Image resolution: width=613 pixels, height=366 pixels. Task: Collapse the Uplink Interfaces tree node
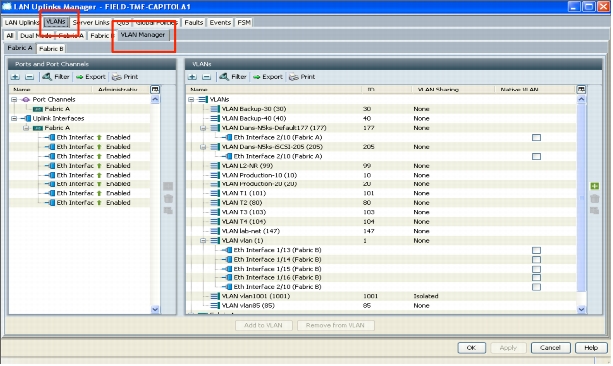[14, 118]
